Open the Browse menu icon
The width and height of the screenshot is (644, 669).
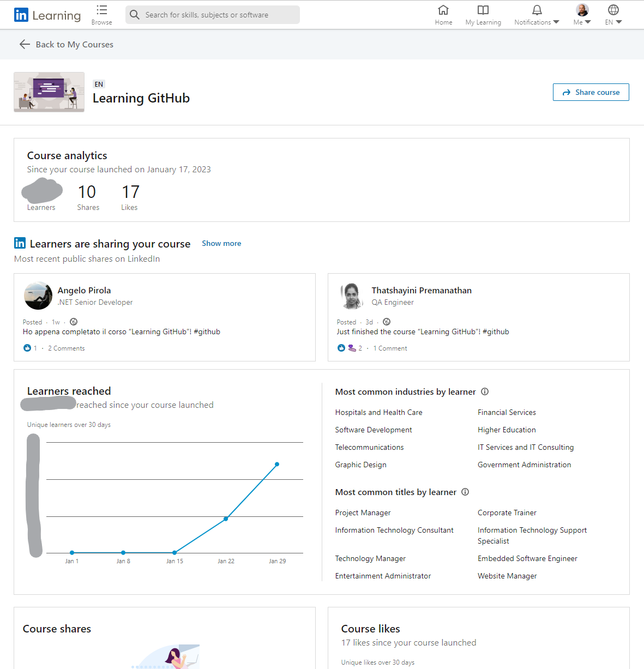pos(102,10)
